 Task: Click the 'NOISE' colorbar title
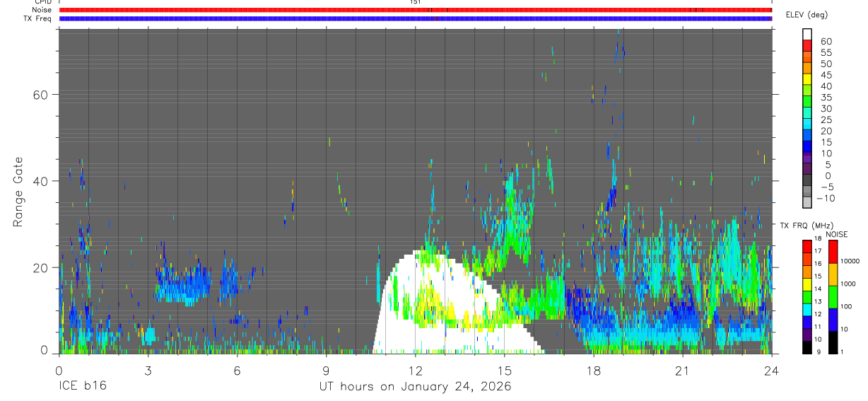(x=836, y=234)
